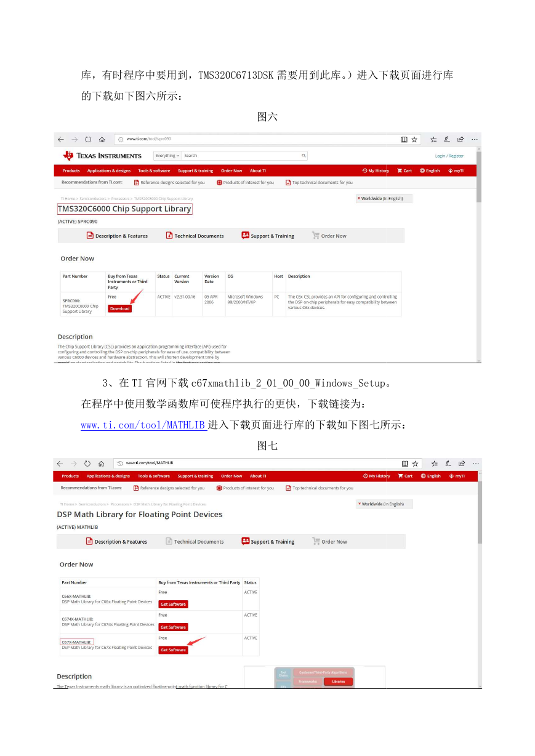Screen dimensions: 535x756
Task: Expand Worldwide dropdown on Chip Support Library page
Action: [384, 198]
